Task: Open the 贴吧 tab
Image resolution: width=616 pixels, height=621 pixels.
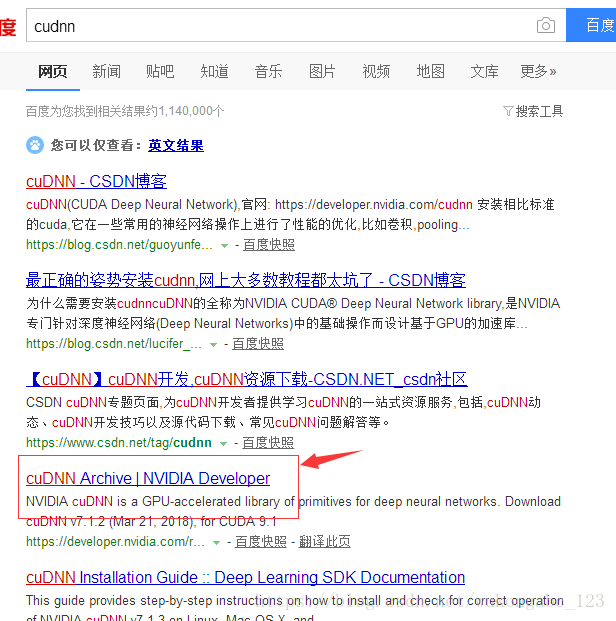Action: click(160, 72)
